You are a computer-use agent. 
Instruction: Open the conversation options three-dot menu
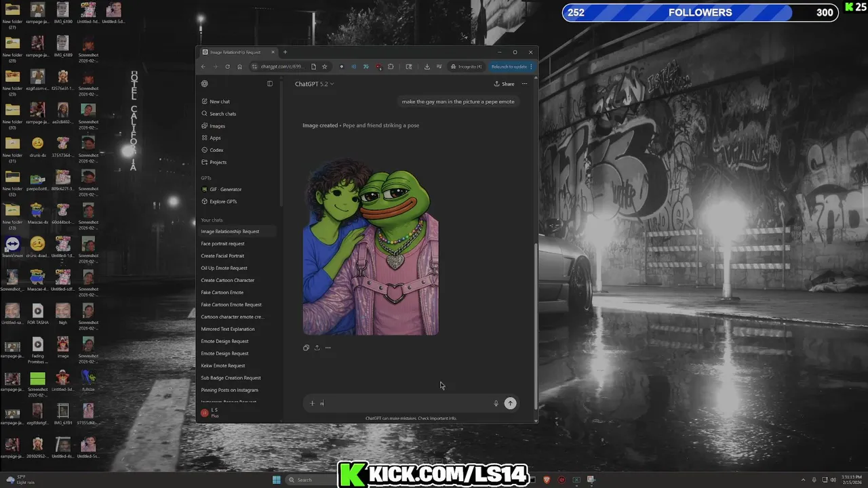pos(524,84)
